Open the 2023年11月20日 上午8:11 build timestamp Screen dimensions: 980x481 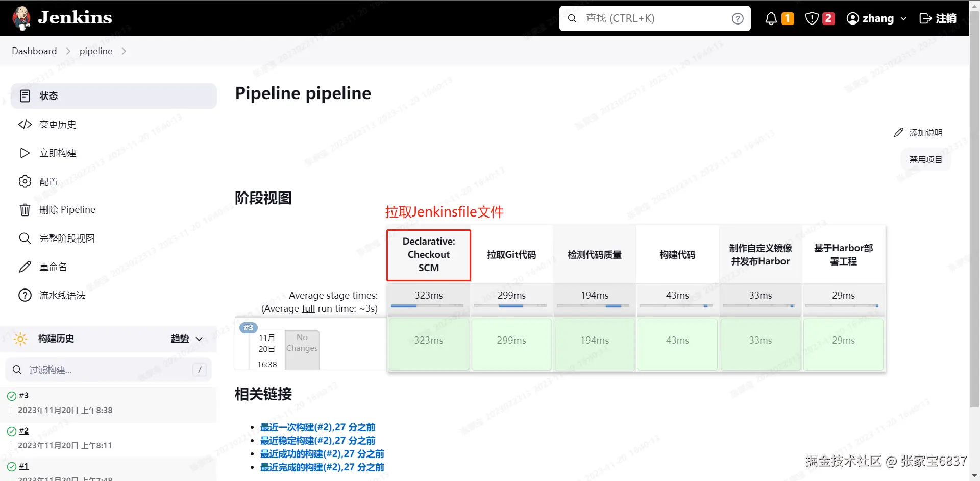[x=65, y=446]
